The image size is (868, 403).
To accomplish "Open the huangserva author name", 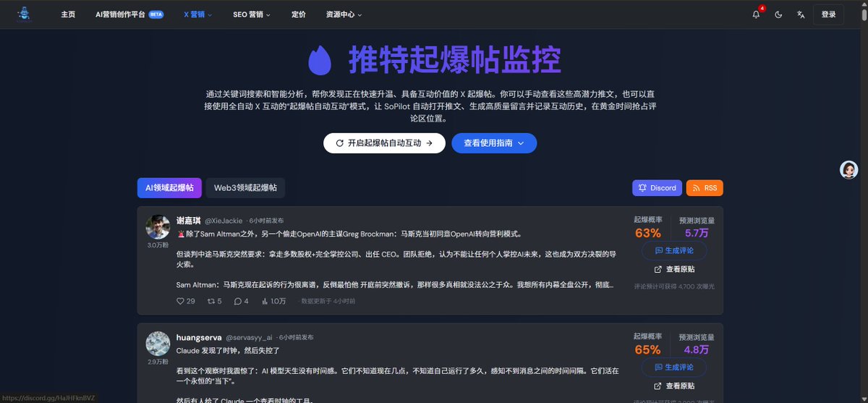I will [199, 337].
